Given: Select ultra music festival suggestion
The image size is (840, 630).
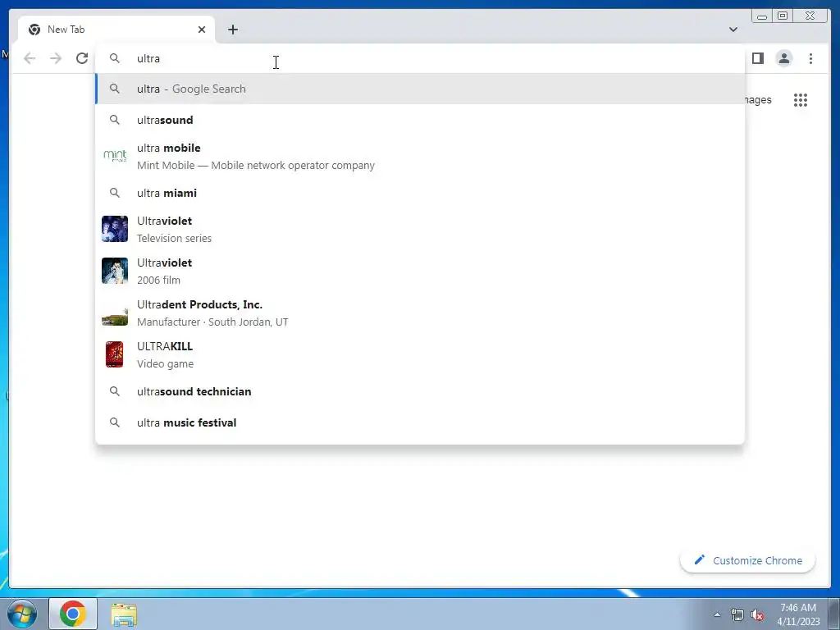Looking at the screenshot, I should [x=420, y=422].
